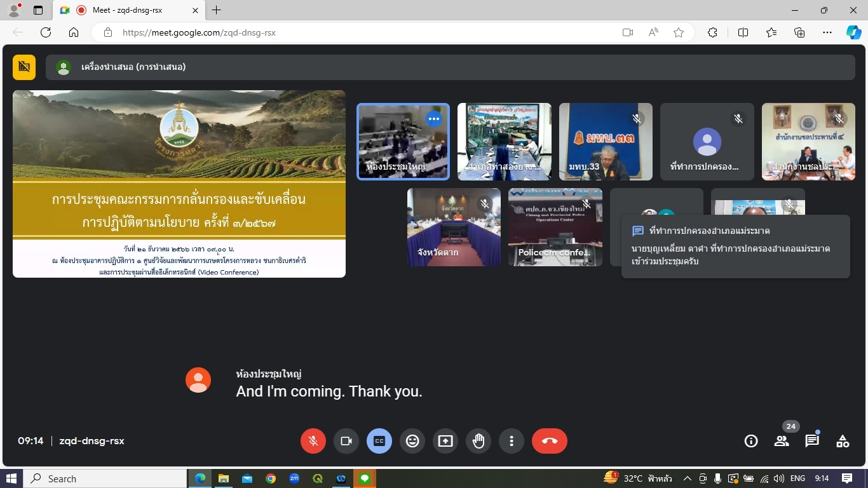The width and height of the screenshot is (868, 488).
Task: Click the presentation slide with terraced hills
Action: coord(179,184)
